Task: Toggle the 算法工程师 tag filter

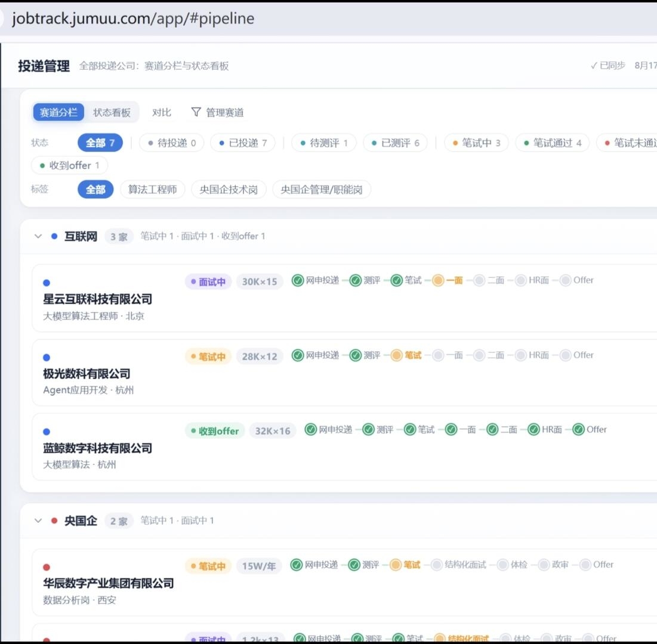Action: (x=153, y=189)
